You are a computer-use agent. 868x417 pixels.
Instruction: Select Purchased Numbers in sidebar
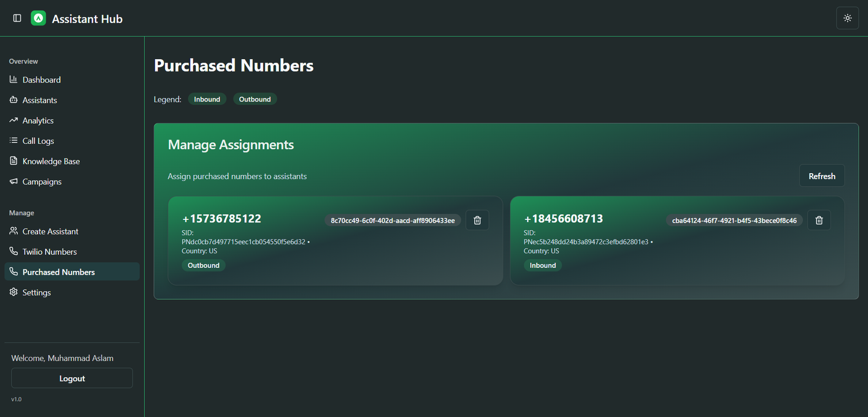point(59,272)
